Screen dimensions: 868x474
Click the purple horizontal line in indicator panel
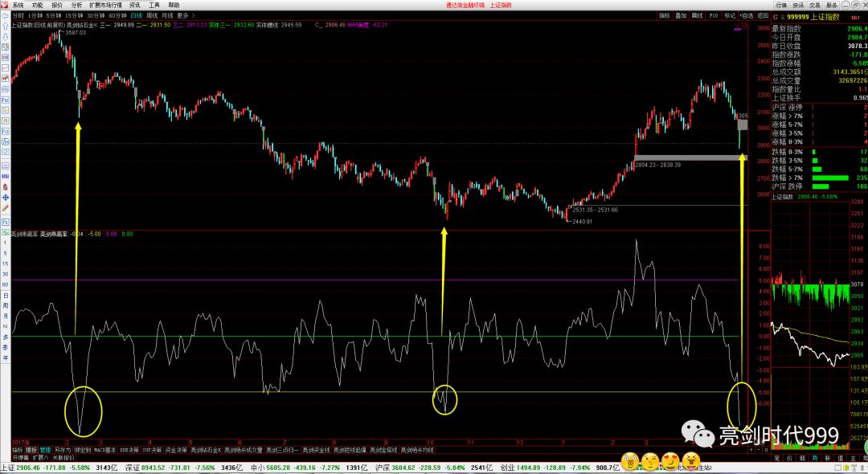click(x=321, y=280)
